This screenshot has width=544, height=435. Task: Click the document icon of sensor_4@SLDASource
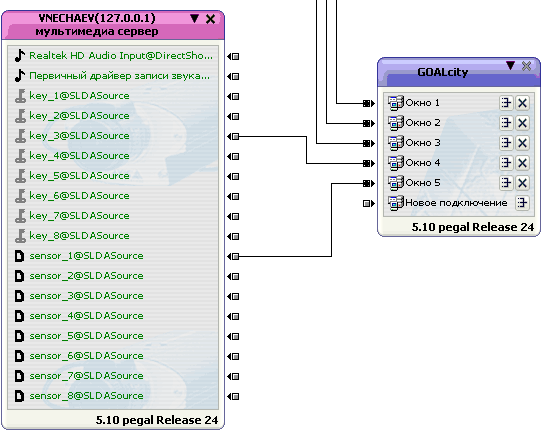[19, 316]
